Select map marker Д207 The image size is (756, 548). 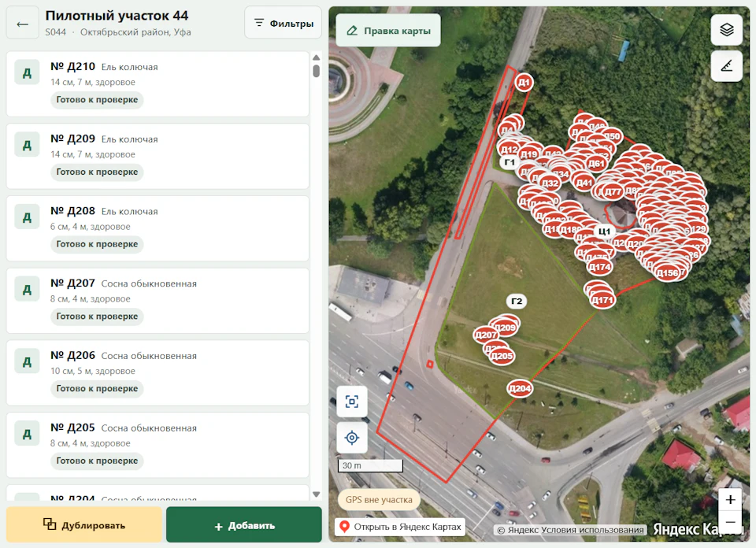(x=486, y=335)
